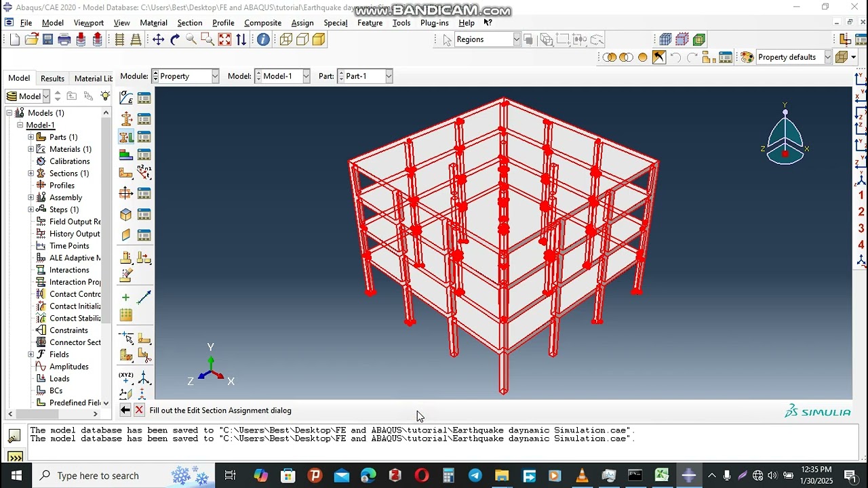Select the Amplitudes item in model tree
The width and height of the screenshot is (868, 488).
[68, 367]
